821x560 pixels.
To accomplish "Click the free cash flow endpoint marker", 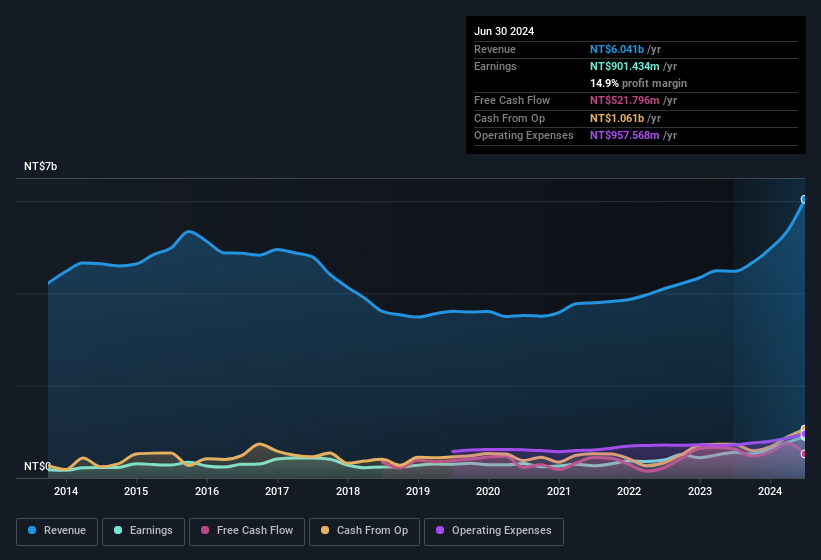I will [x=804, y=454].
